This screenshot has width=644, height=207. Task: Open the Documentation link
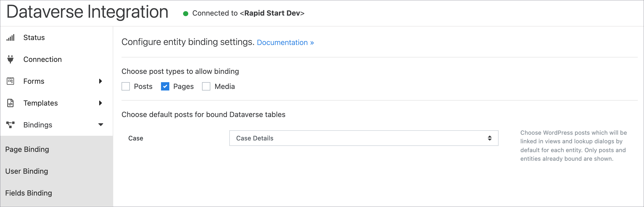click(x=285, y=42)
